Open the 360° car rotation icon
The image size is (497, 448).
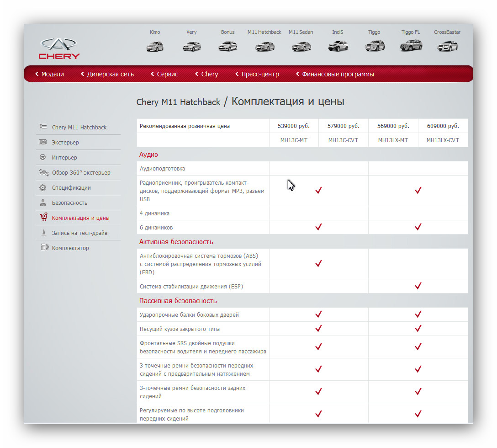(x=44, y=172)
